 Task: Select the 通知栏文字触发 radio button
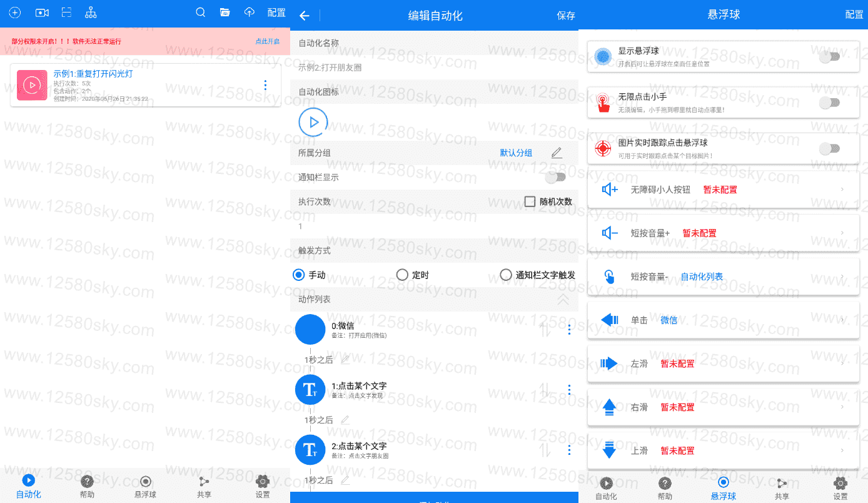coord(506,275)
